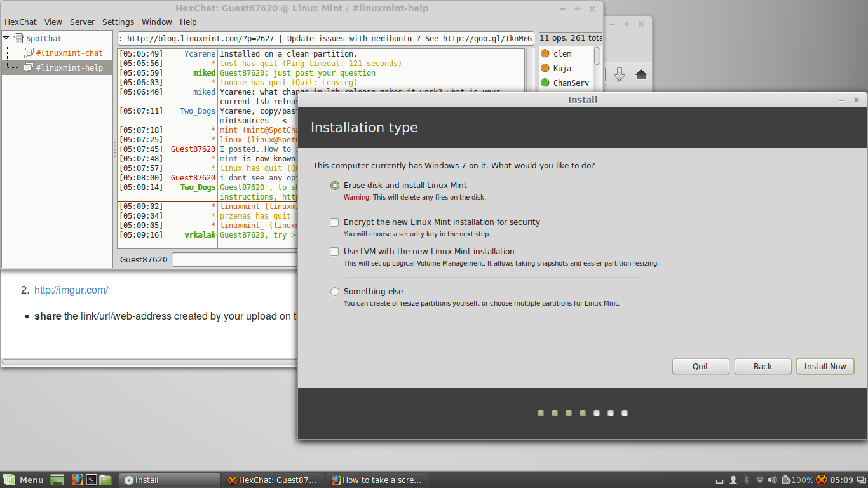Click the window list icon beside the clock

pyautogui.click(x=862, y=480)
